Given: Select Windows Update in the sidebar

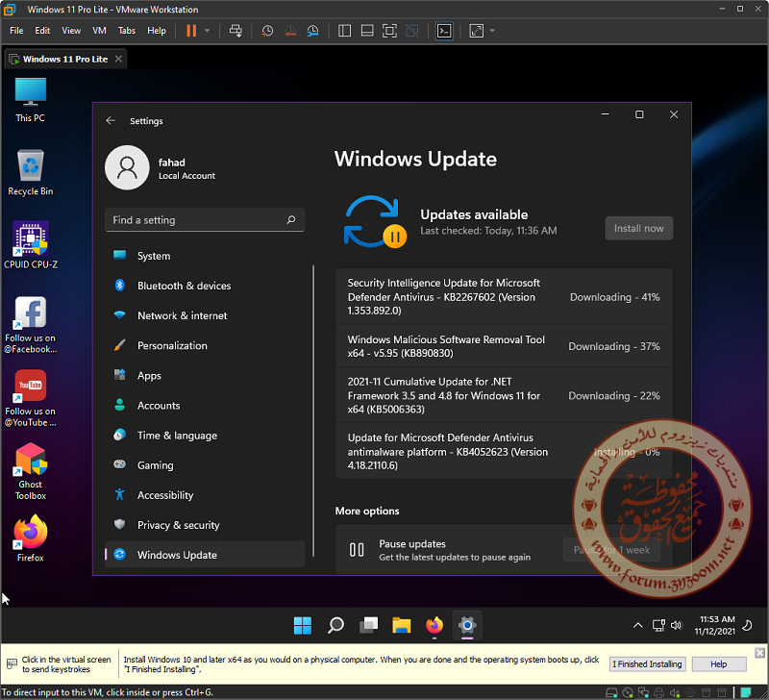Looking at the screenshot, I should [x=205, y=555].
